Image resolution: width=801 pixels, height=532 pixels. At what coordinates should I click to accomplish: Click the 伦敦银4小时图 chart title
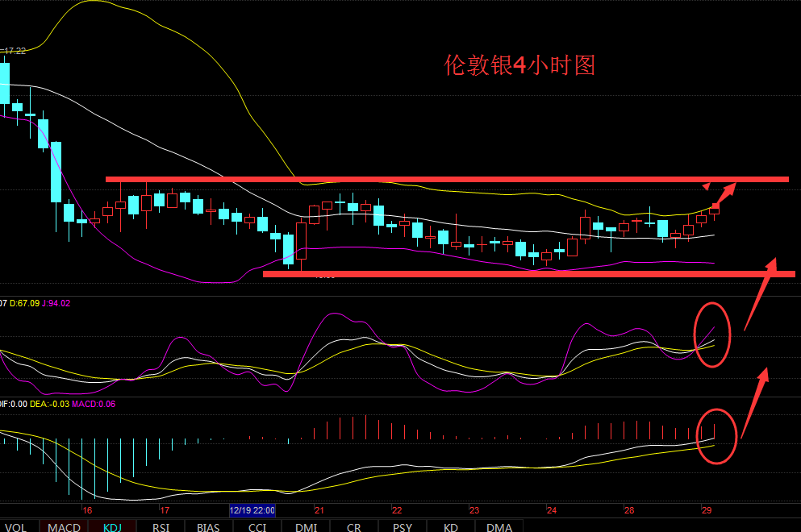(519, 65)
